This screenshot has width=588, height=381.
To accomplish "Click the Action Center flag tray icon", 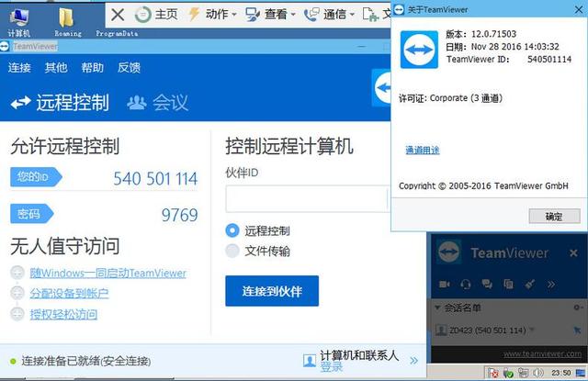I will click(492, 373).
